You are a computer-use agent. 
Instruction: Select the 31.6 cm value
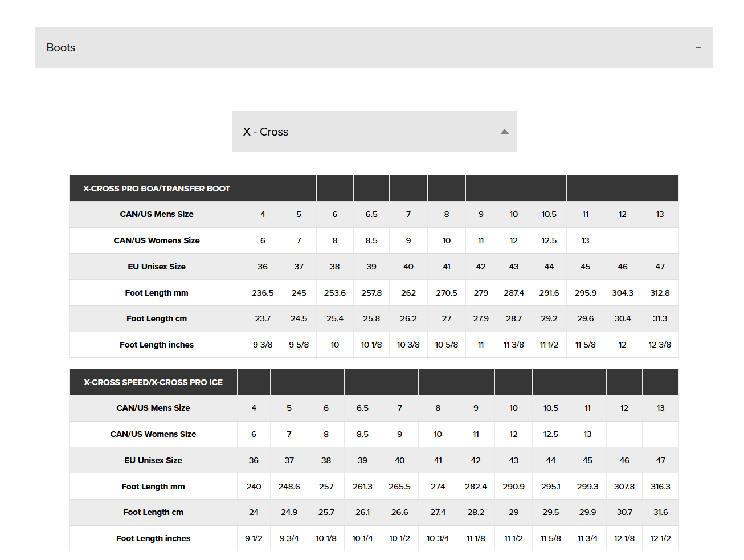pos(661,512)
